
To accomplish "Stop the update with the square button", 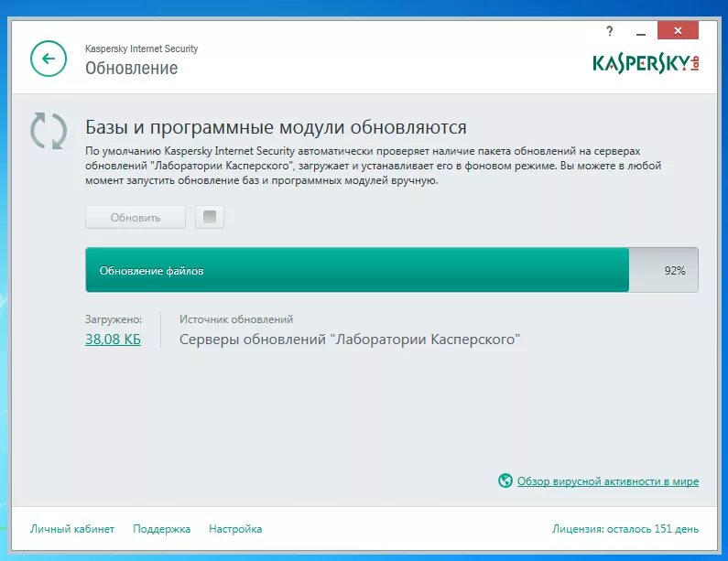I will [x=210, y=217].
